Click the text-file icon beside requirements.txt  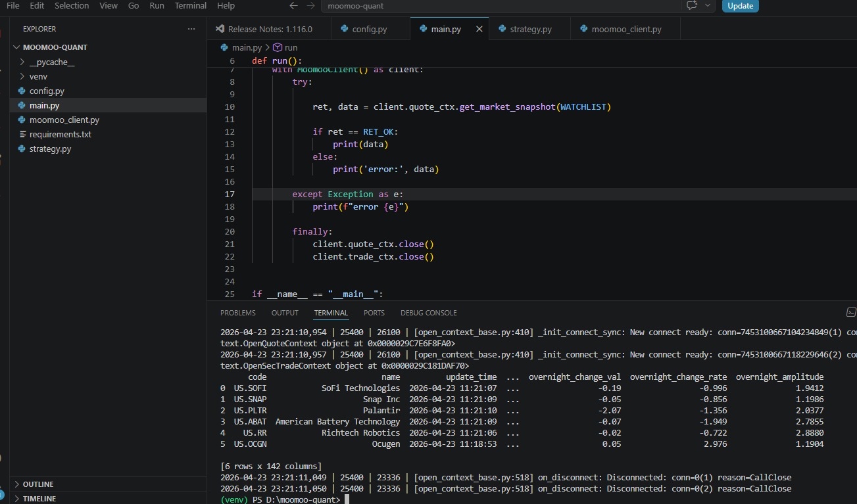(22, 135)
